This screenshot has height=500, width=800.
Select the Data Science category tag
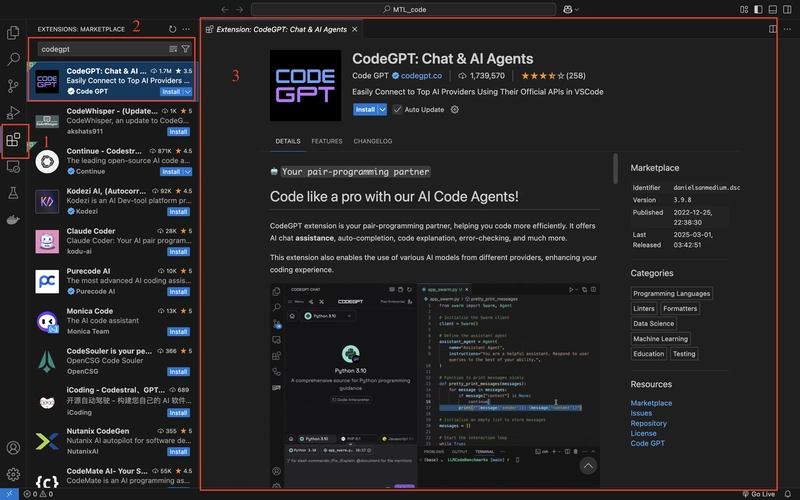[x=653, y=323]
